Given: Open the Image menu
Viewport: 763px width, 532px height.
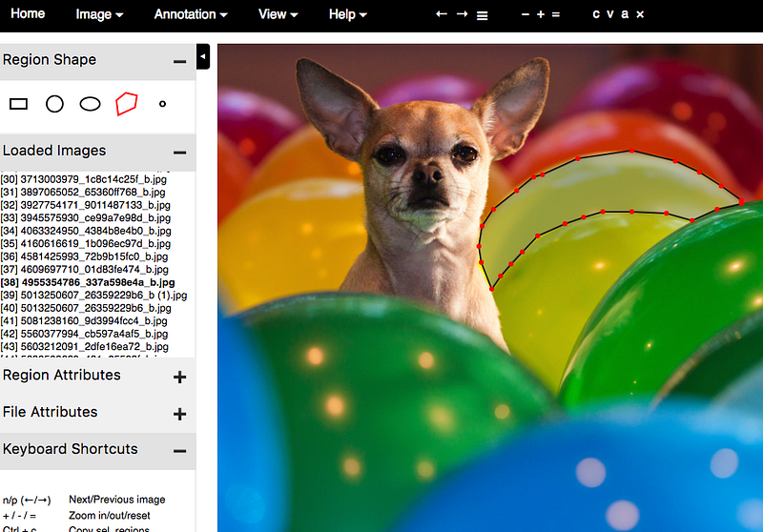Looking at the screenshot, I should [x=99, y=14].
